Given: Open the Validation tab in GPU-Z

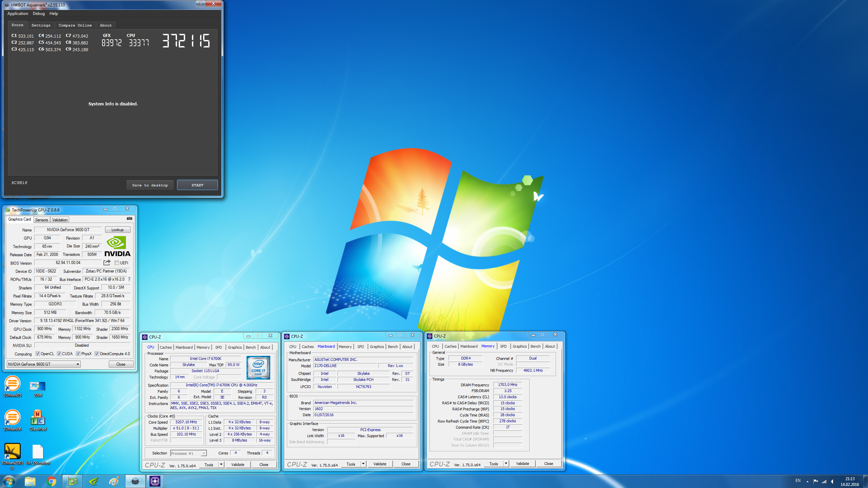Looking at the screenshot, I should [60, 220].
